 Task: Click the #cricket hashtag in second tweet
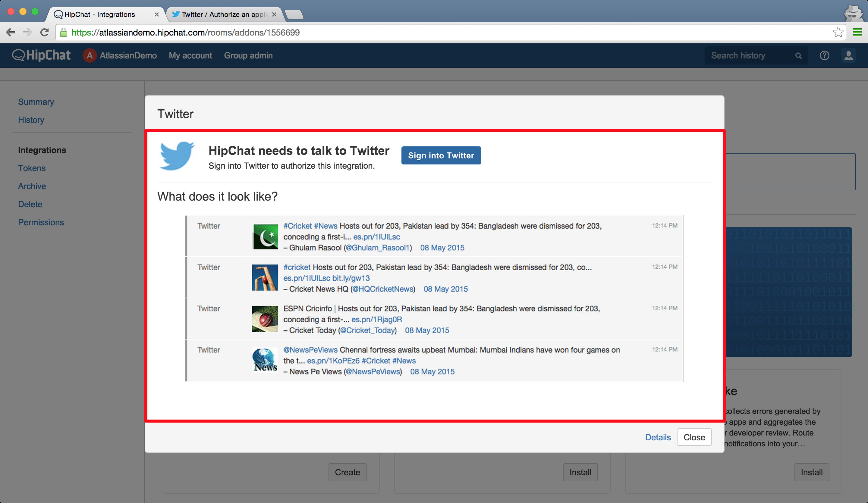click(297, 267)
